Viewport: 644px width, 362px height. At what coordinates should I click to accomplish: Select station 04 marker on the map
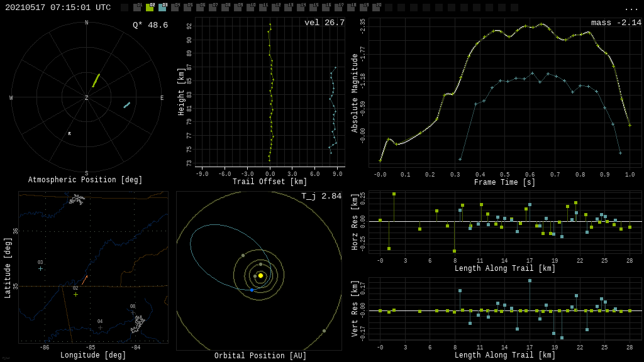[100, 327]
